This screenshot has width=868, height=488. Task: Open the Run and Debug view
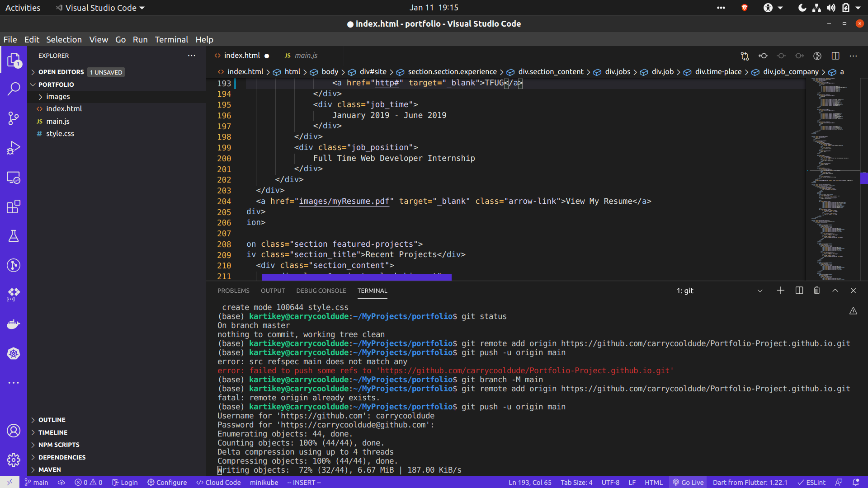click(x=14, y=148)
